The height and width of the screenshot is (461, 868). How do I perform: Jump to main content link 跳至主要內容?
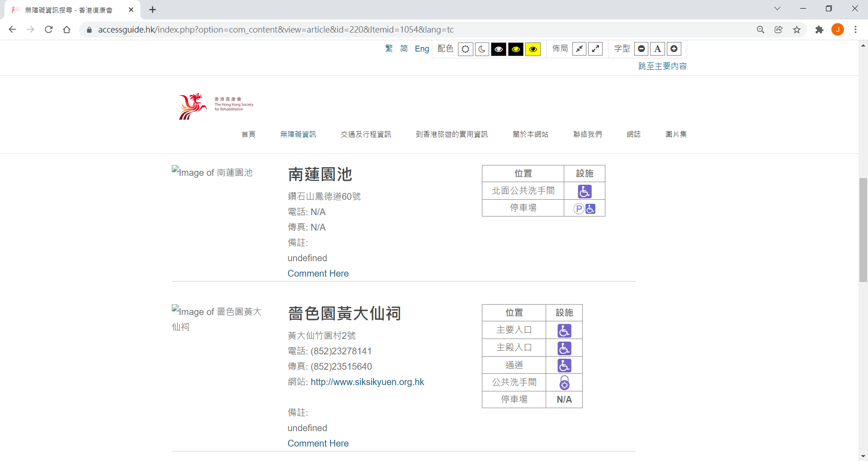[662, 66]
